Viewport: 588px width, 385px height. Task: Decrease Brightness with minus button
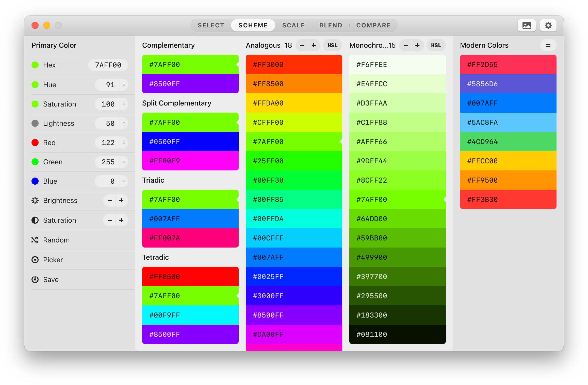pyautogui.click(x=109, y=200)
